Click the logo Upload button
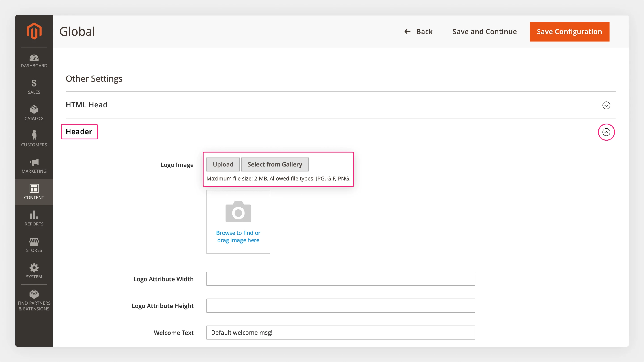This screenshot has width=644, height=362. 223,164
